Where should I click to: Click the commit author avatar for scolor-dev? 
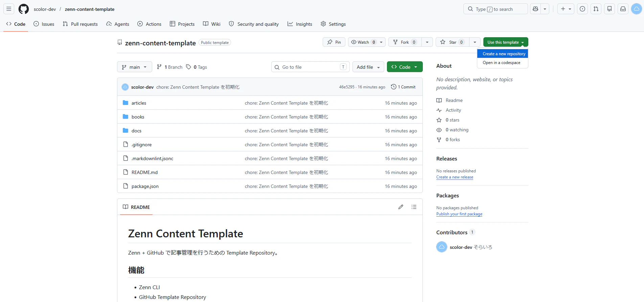(125, 87)
